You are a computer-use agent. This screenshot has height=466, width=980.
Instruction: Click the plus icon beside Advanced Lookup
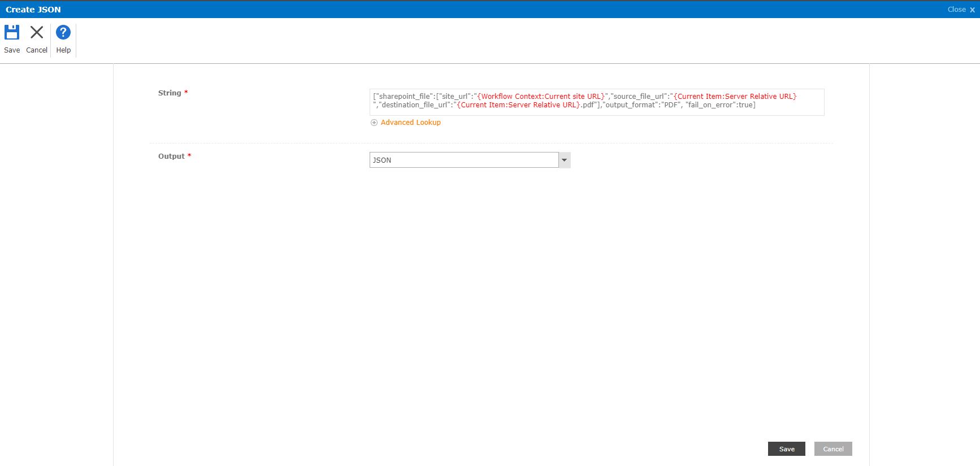374,123
